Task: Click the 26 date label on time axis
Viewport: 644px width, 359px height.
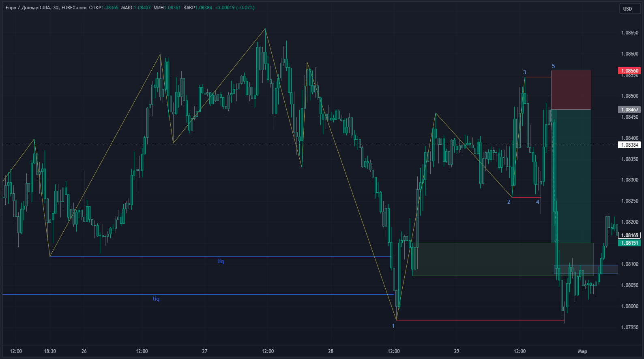Action: pos(84,351)
